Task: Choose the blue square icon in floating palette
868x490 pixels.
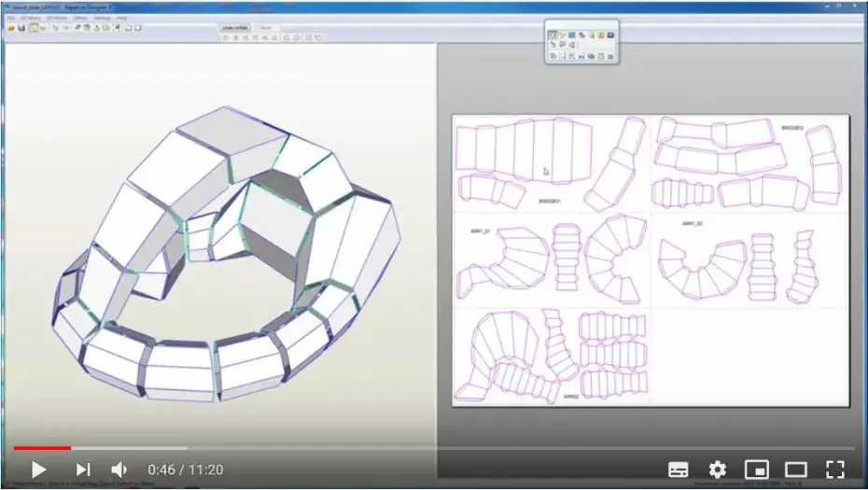Action: 572,35
